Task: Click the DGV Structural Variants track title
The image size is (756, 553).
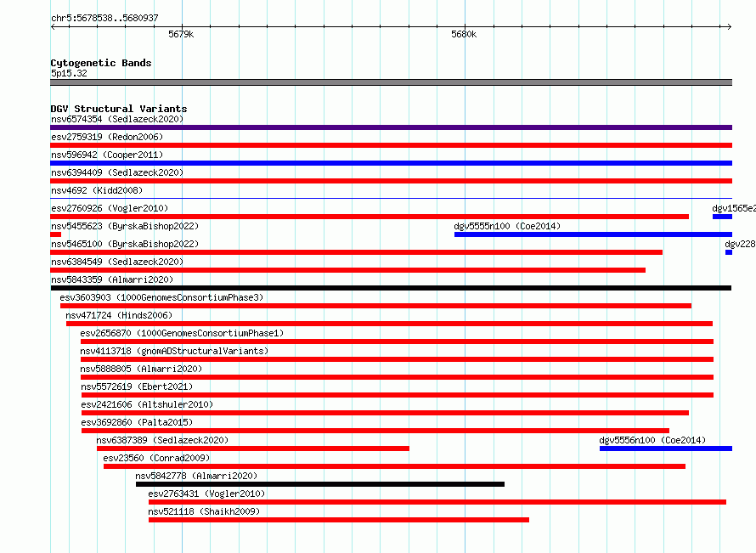Action: coord(119,109)
